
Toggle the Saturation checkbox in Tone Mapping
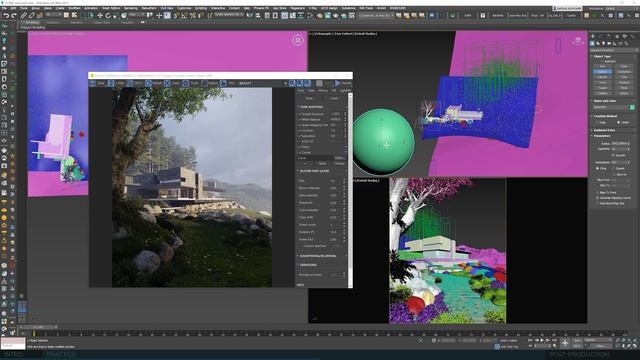click(300, 136)
